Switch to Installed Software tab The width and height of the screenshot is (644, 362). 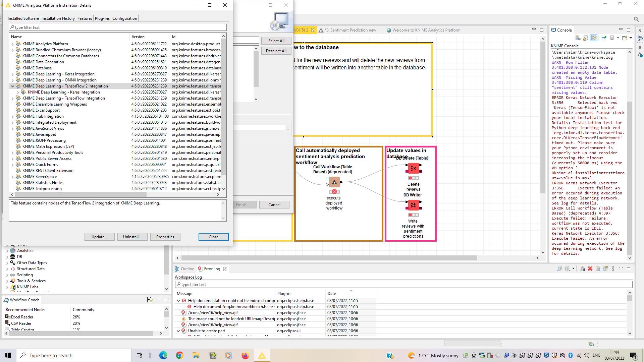(23, 18)
